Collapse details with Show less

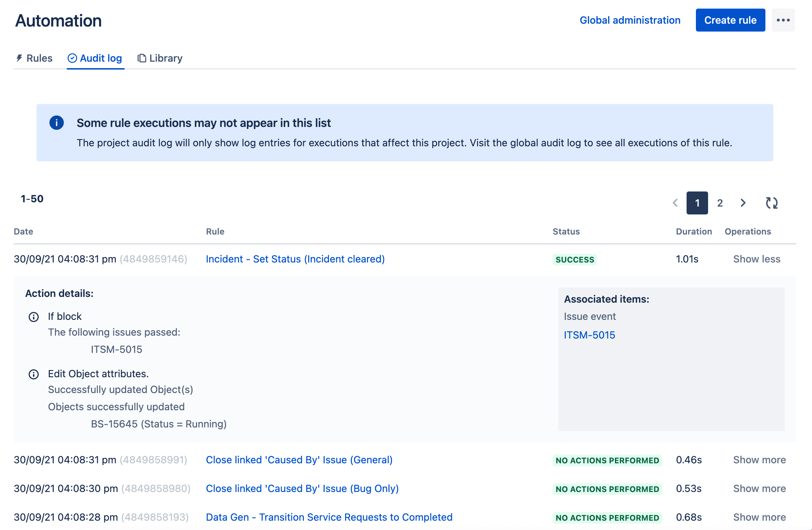pos(756,259)
